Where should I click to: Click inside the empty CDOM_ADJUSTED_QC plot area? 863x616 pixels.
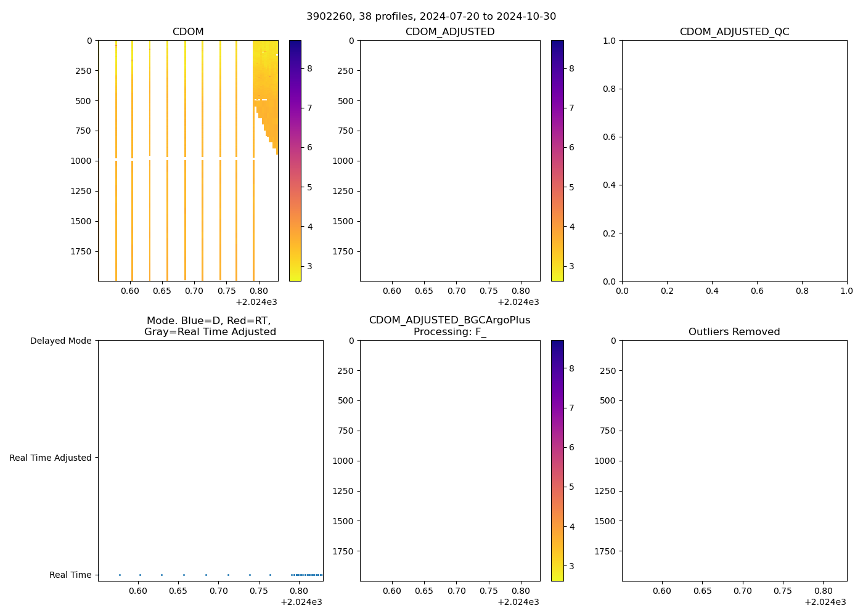734,160
